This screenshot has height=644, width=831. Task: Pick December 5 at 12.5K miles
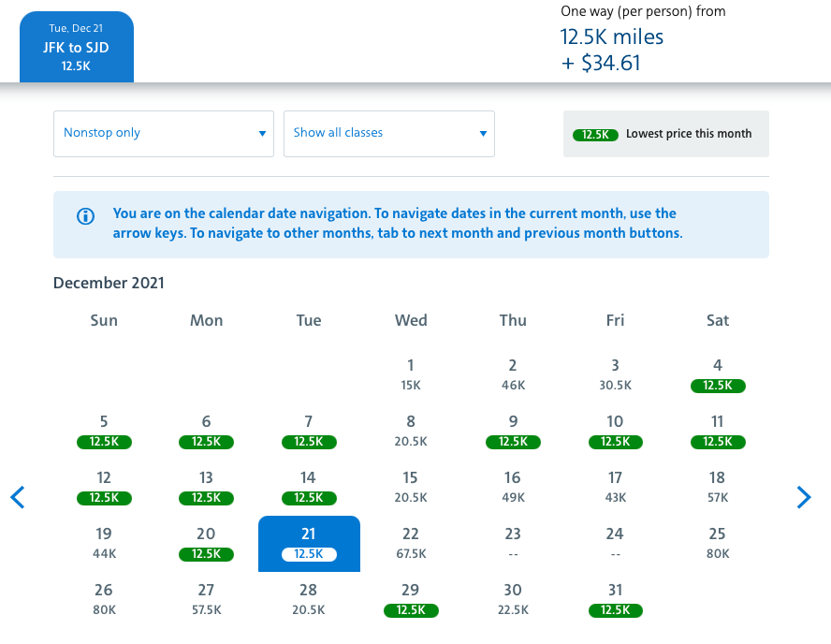tap(104, 431)
